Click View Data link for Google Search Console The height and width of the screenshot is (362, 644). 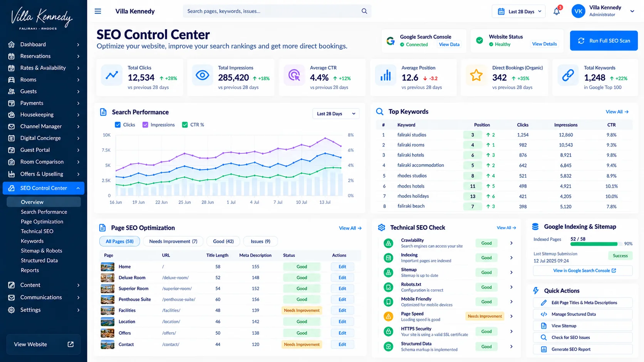point(449,44)
